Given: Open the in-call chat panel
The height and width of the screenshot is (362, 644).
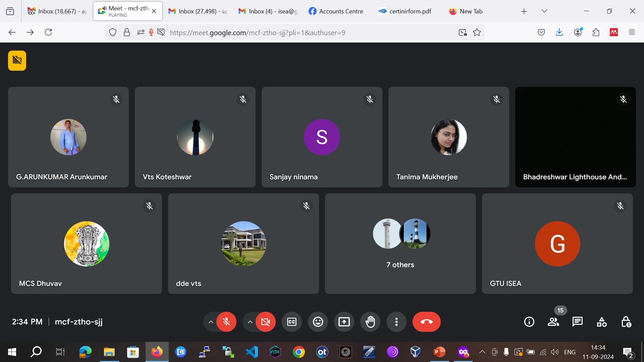Looking at the screenshot, I should (x=577, y=322).
